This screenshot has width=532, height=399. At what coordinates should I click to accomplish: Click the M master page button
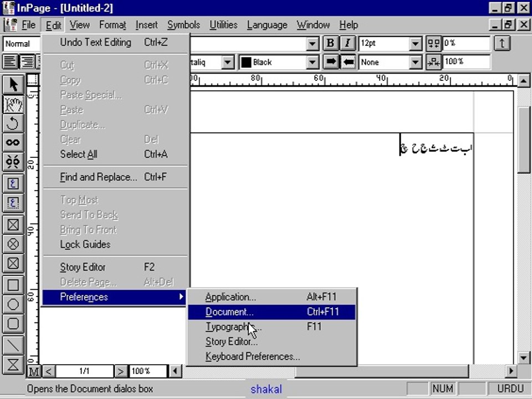[x=34, y=371]
